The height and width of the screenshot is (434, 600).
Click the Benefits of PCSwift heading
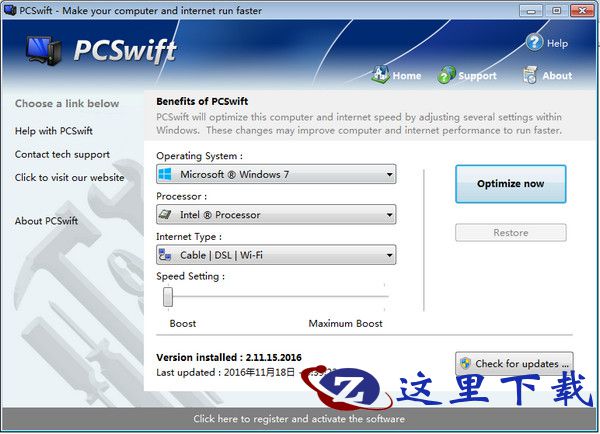202,101
